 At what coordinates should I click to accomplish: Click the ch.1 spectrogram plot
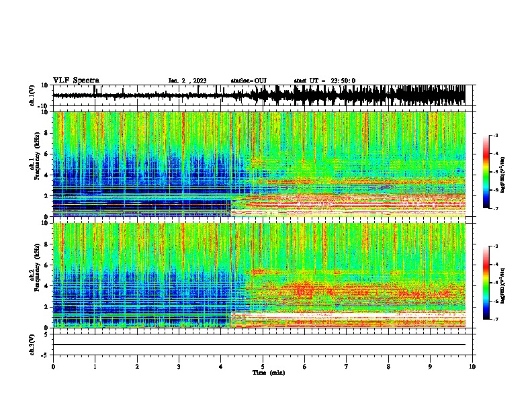coord(259,164)
